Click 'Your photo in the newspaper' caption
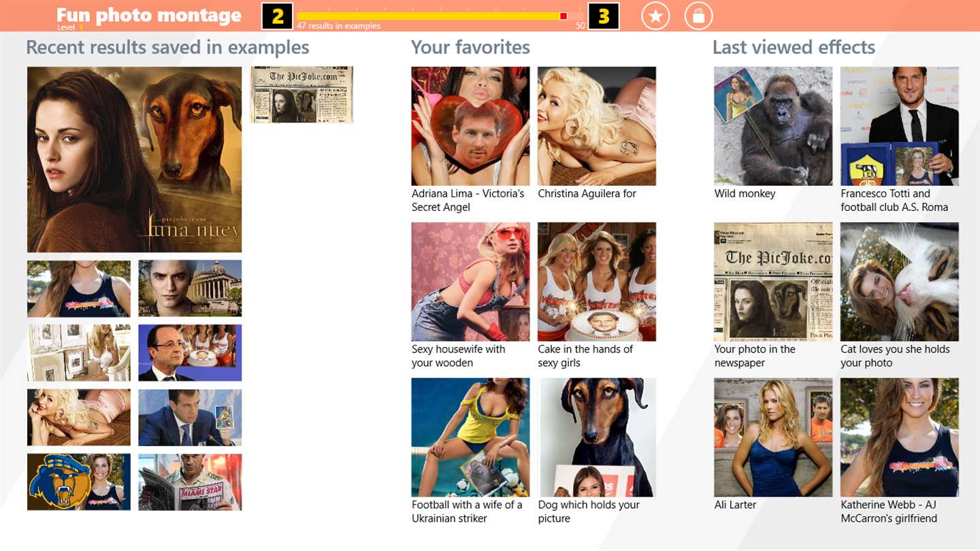 click(x=755, y=356)
